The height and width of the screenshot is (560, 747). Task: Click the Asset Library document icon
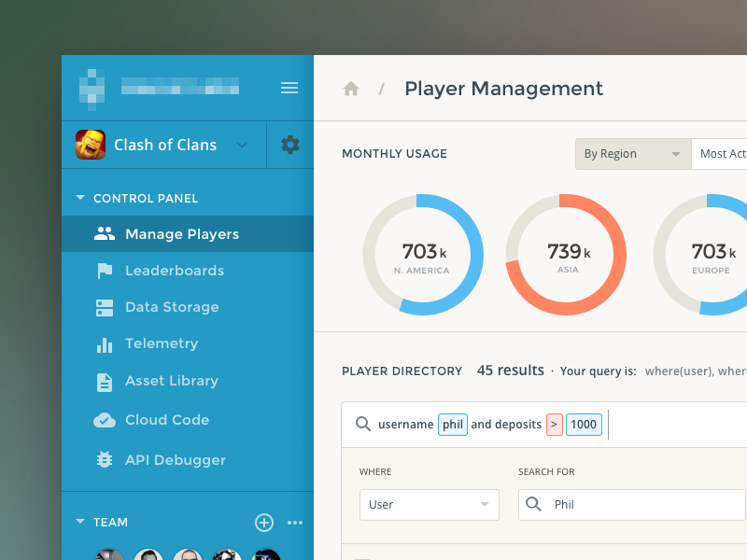tap(105, 383)
